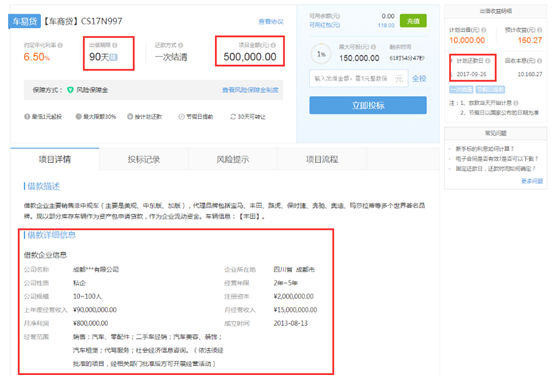The image size is (557, 377).
Task: Click info icon beside 约定年化利率 label
Action: point(60,45)
